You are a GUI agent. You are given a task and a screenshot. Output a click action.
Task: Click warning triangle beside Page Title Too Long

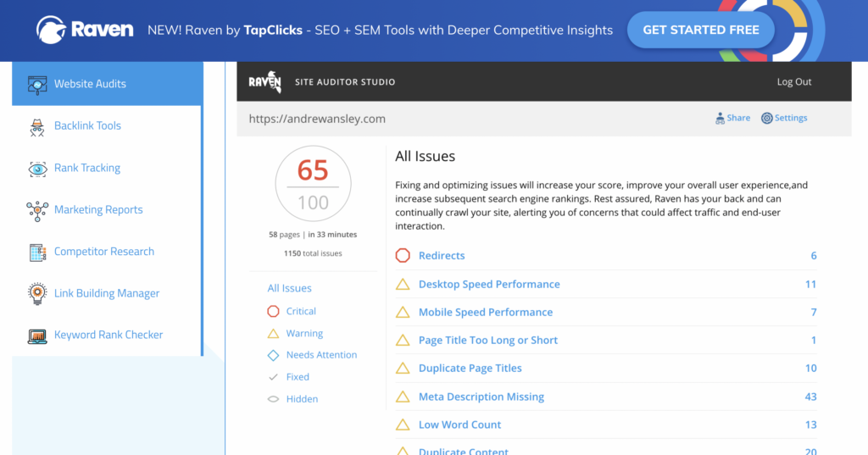[403, 341]
